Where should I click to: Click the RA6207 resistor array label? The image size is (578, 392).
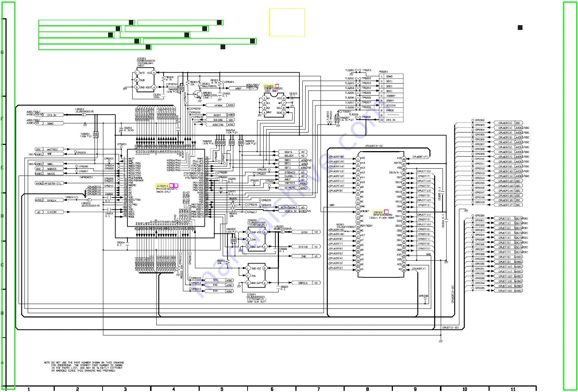(x=345, y=118)
